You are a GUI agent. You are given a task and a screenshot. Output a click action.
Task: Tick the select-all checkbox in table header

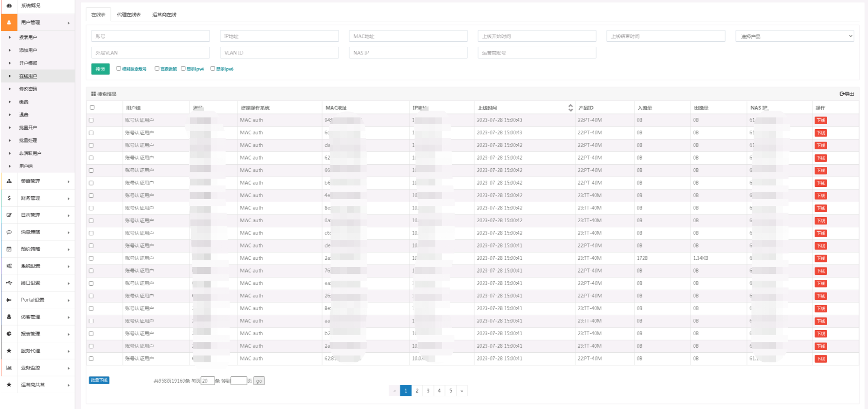pyautogui.click(x=92, y=107)
